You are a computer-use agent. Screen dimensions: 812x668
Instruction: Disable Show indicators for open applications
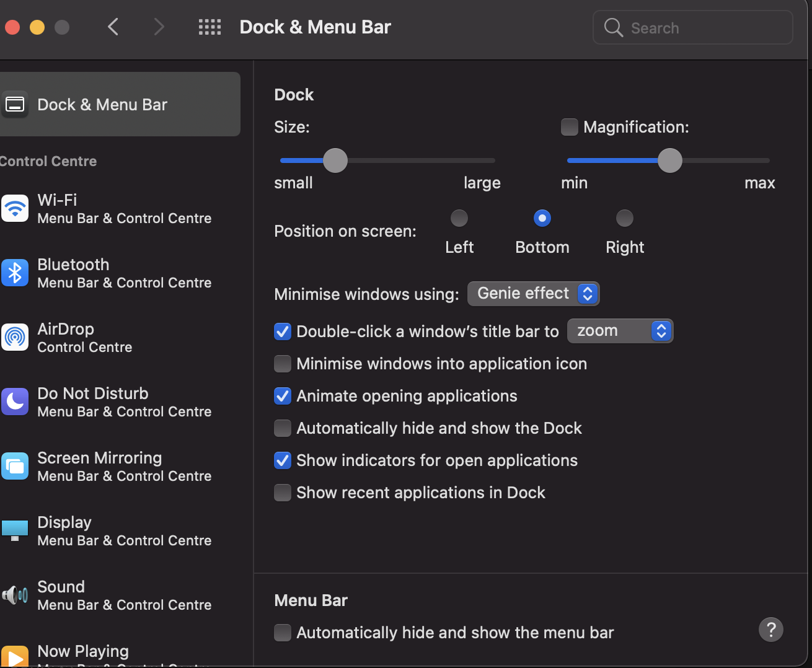point(283,460)
